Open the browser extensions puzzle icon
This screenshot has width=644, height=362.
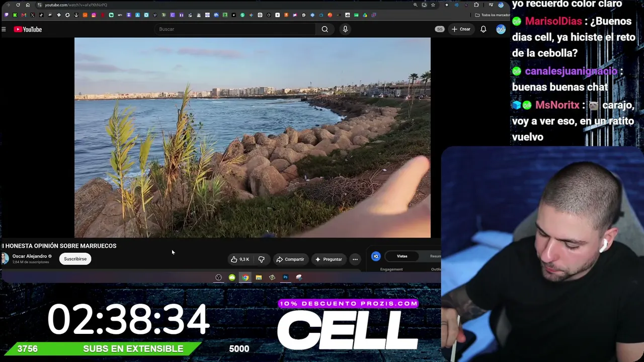tap(476, 5)
